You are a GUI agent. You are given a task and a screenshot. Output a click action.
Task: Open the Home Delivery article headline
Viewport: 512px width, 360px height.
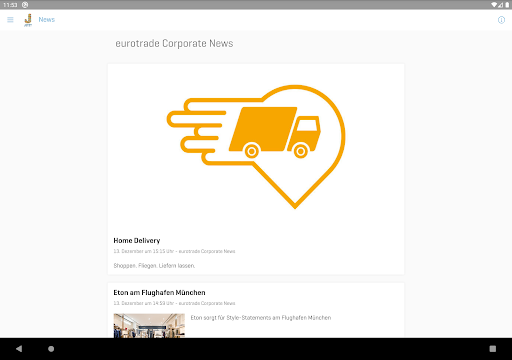(x=137, y=240)
